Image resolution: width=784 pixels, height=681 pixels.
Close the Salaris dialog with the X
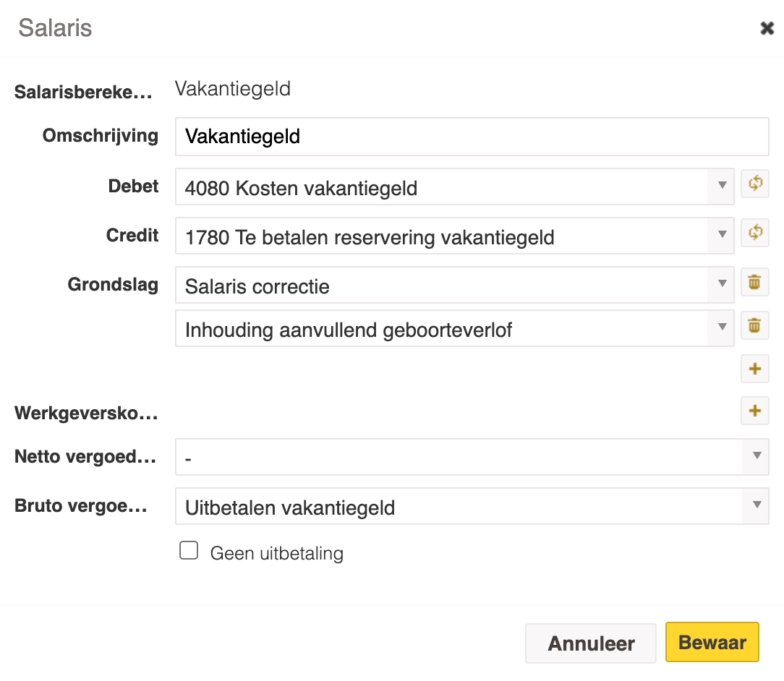point(767,28)
